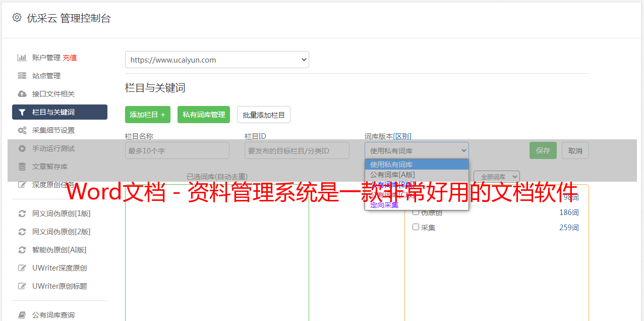Click the 栏目名称 input field
Screen dimensions: 644x321
coord(177,150)
